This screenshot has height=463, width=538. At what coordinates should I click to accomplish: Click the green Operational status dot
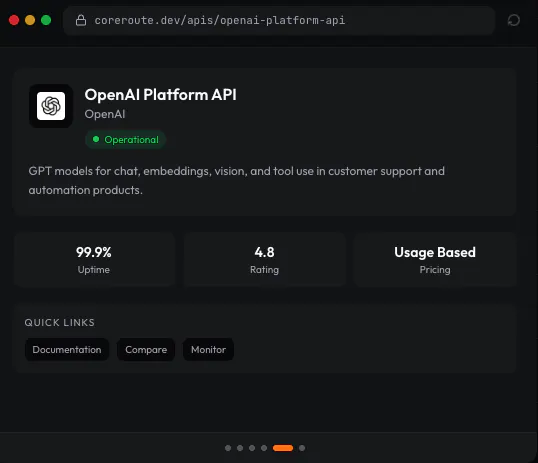pyautogui.click(x=96, y=139)
